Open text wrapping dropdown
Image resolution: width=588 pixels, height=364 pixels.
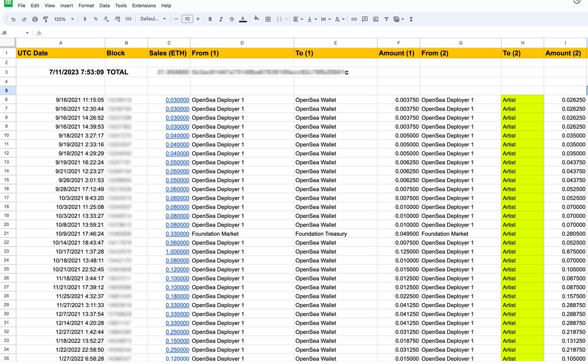(x=325, y=19)
